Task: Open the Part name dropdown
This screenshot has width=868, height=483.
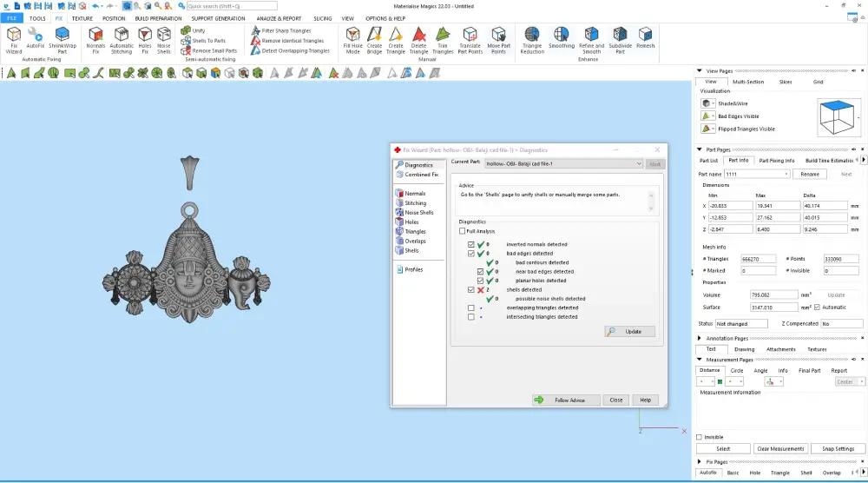Action: [786, 174]
